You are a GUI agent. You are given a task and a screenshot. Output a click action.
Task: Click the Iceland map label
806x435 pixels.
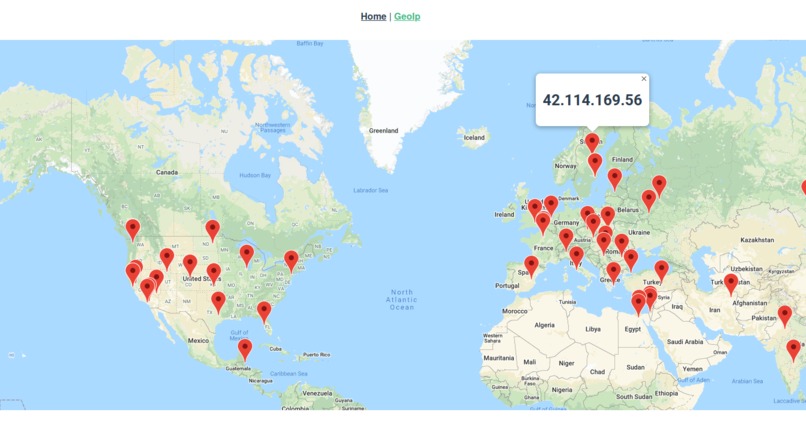coord(474,137)
